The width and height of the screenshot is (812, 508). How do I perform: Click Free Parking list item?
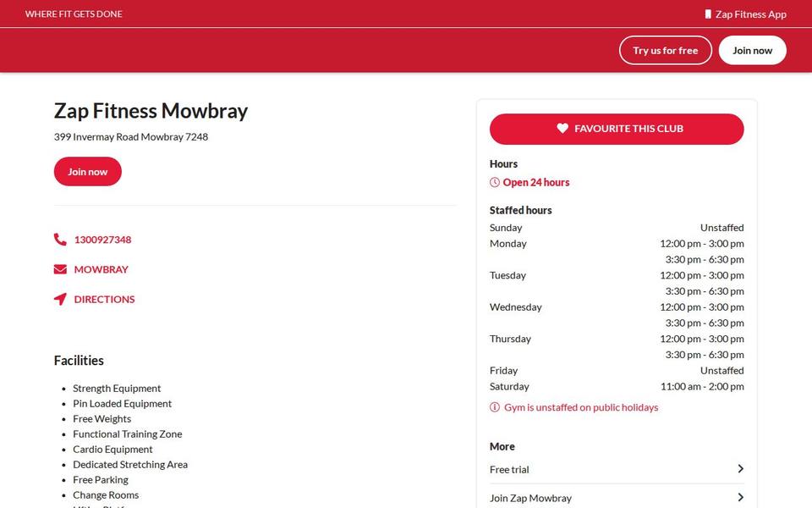[x=101, y=479]
